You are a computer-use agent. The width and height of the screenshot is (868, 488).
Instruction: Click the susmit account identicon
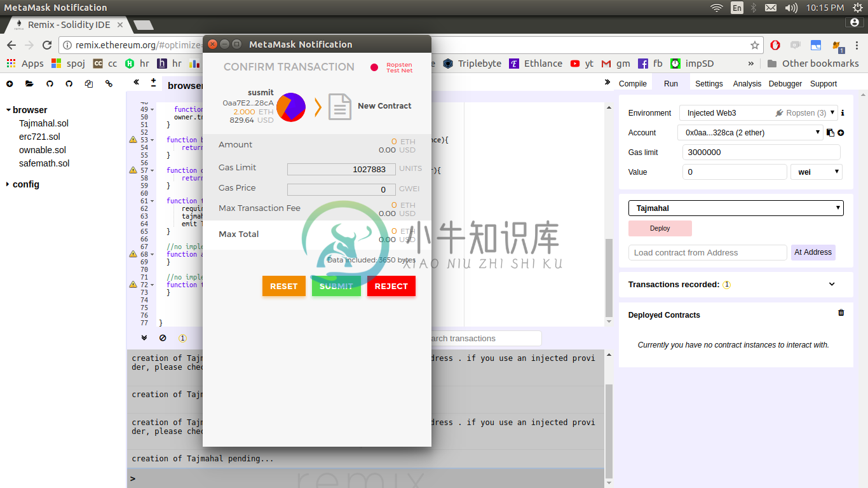coord(291,107)
